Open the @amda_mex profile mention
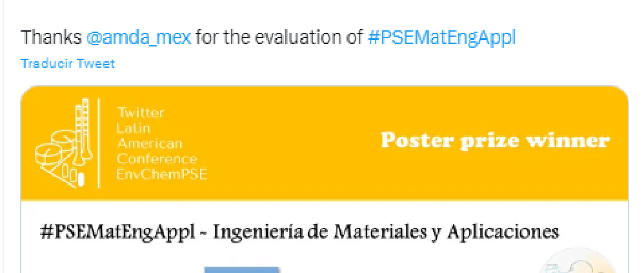The height and width of the screenshot is (273, 644). pyautogui.click(x=138, y=37)
